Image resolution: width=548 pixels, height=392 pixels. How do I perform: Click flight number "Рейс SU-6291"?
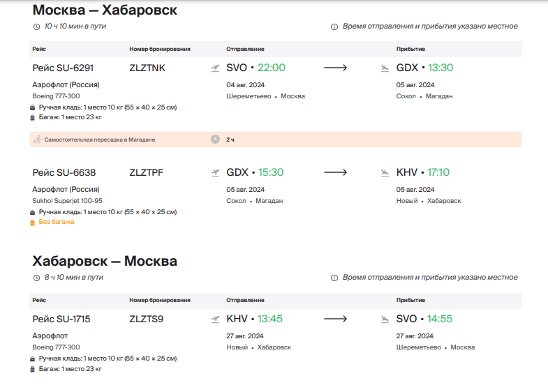point(63,68)
